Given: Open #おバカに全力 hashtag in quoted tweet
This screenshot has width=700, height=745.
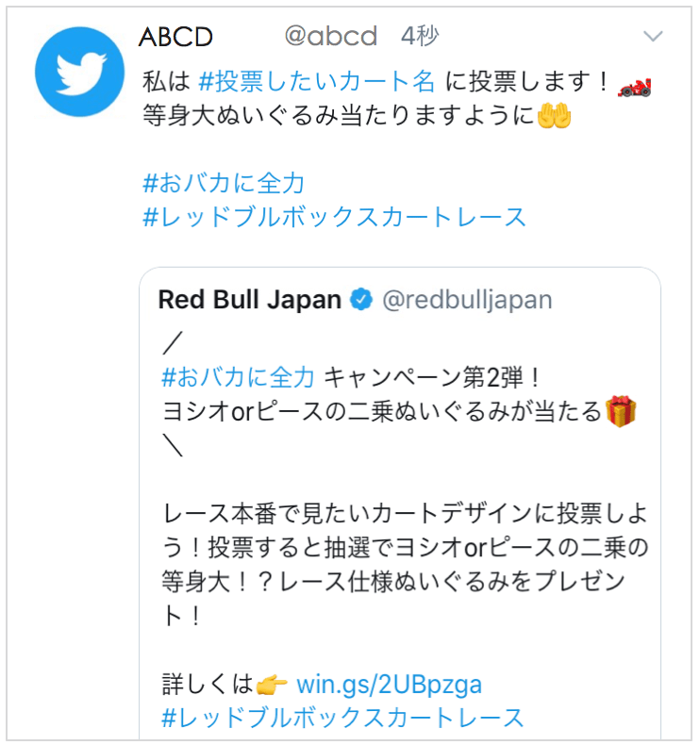Looking at the screenshot, I should (x=238, y=377).
